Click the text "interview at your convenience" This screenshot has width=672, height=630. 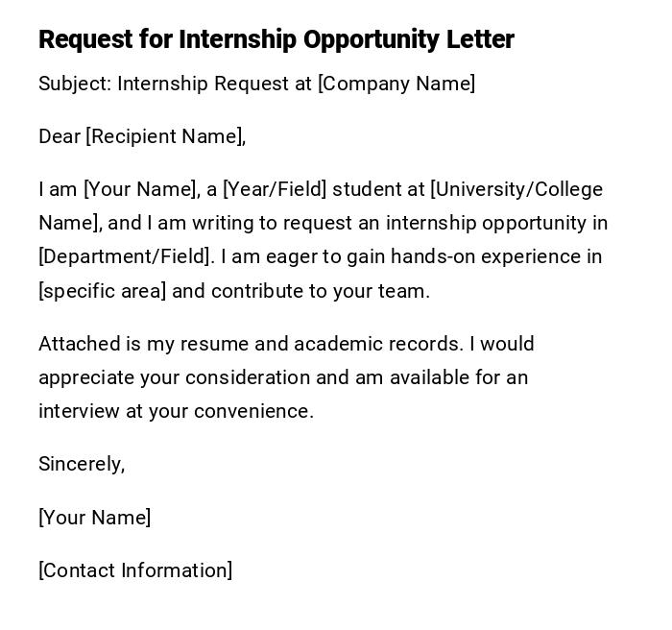tap(175, 411)
